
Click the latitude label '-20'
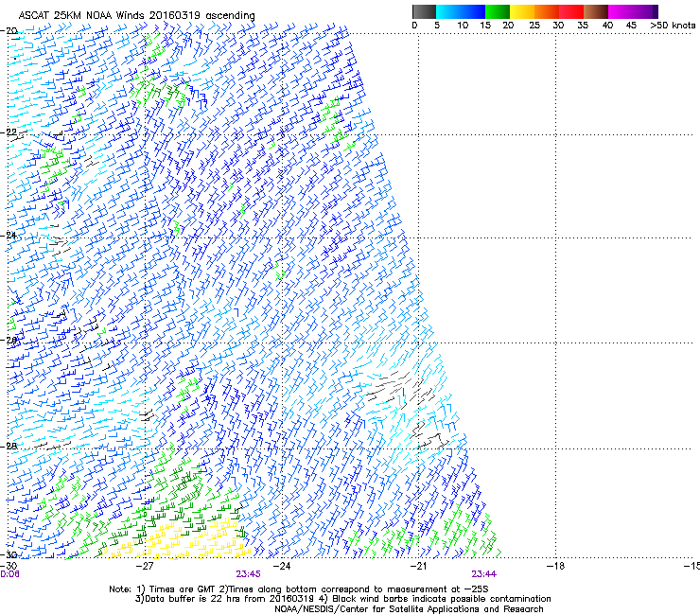(9, 31)
